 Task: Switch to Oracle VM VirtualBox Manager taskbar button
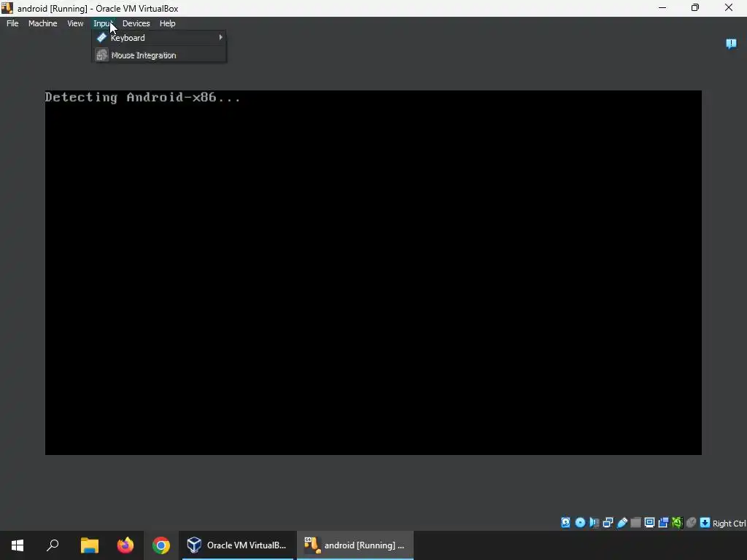(237, 545)
